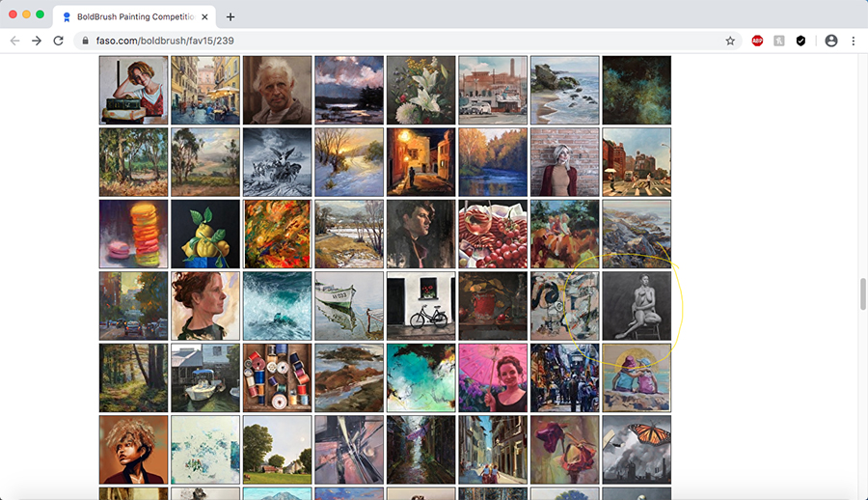The height and width of the screenshot is (500, 868).
Task: Click the site lock icon in address bar
Action: click(85, 41)
